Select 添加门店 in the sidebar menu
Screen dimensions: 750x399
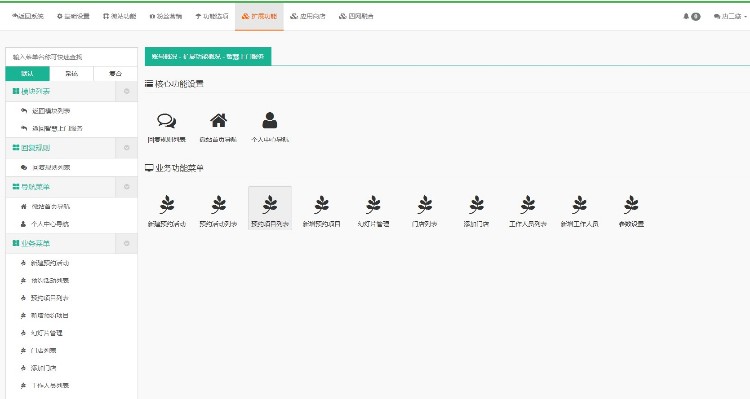click(44, 368)
